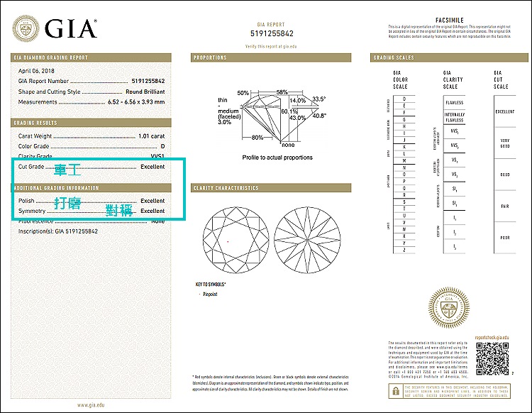Screen dimensions: 532x413
Task: Click the large GIA wordmark logo
Action: (x=70, y=28)
